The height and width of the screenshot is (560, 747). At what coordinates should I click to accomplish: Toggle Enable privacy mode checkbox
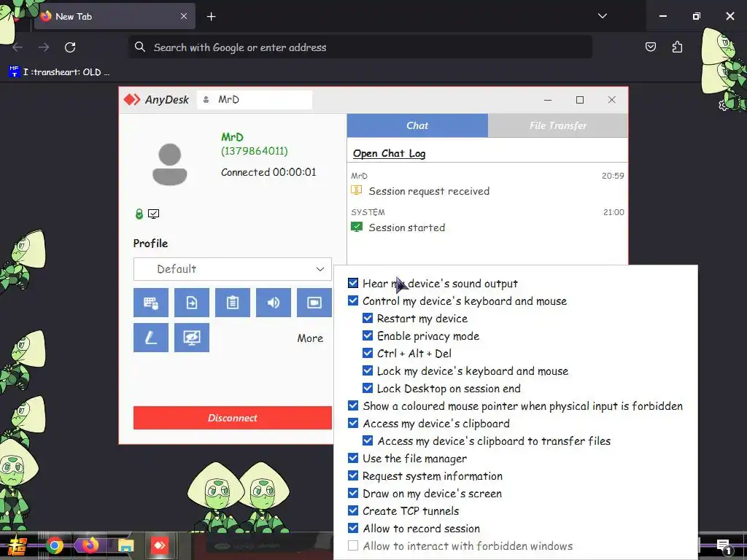coord(368,335)
